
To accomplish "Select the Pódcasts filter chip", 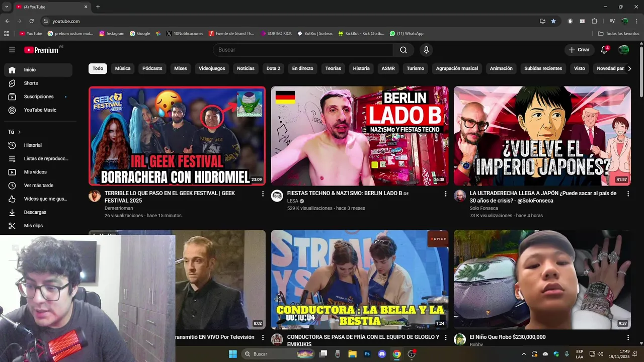I will click(x=152, y=69).
